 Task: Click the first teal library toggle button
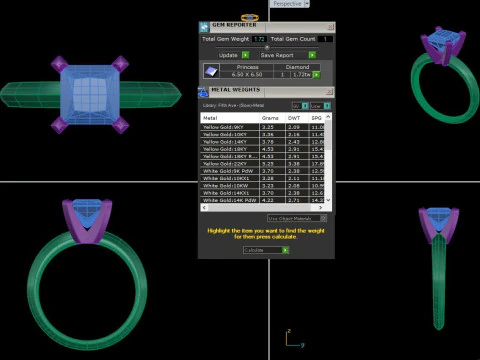(305, 106)
